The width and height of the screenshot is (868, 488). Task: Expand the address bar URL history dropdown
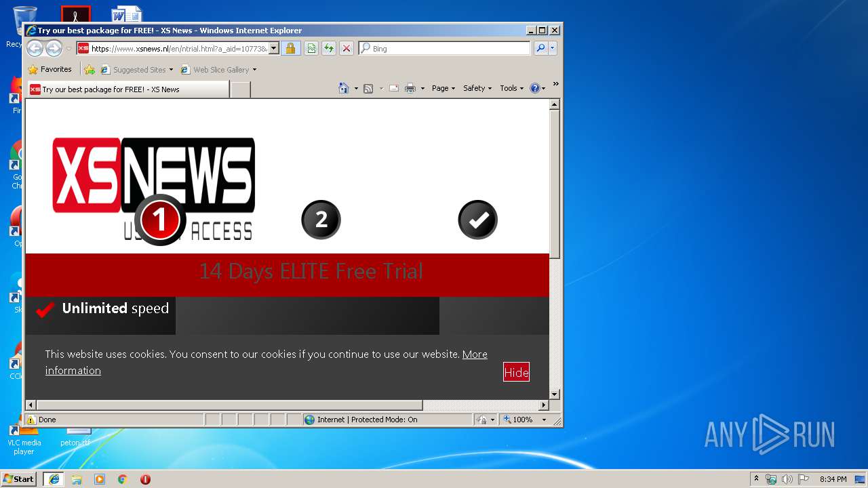coord(274,48)
